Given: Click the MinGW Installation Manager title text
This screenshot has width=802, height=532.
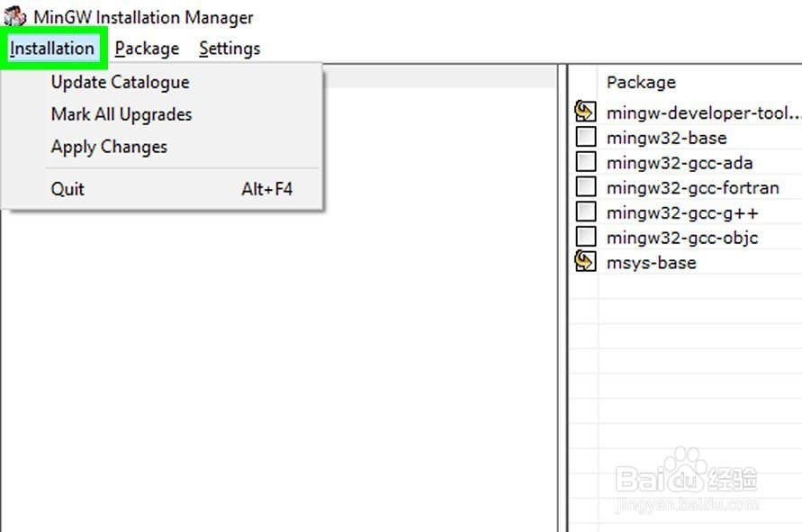Looking at the screenshot, I should tap(143, 17).
